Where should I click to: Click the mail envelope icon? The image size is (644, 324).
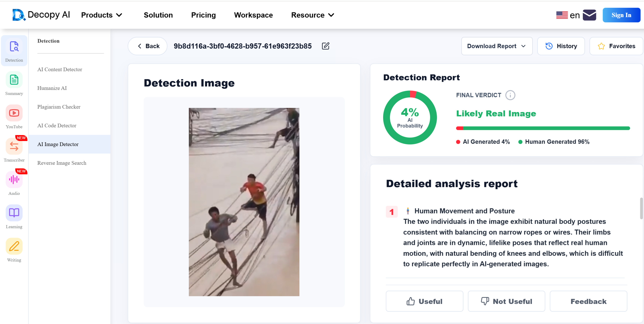click(589, 15)
